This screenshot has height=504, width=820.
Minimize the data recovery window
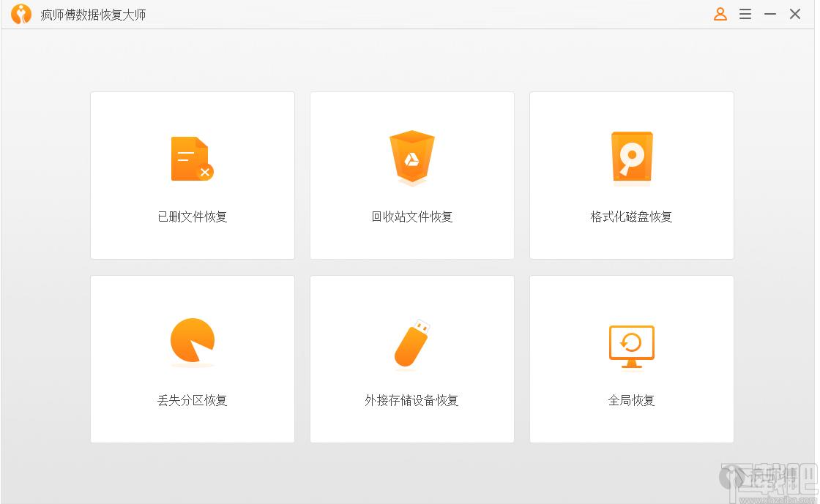(x=769, y=14)
